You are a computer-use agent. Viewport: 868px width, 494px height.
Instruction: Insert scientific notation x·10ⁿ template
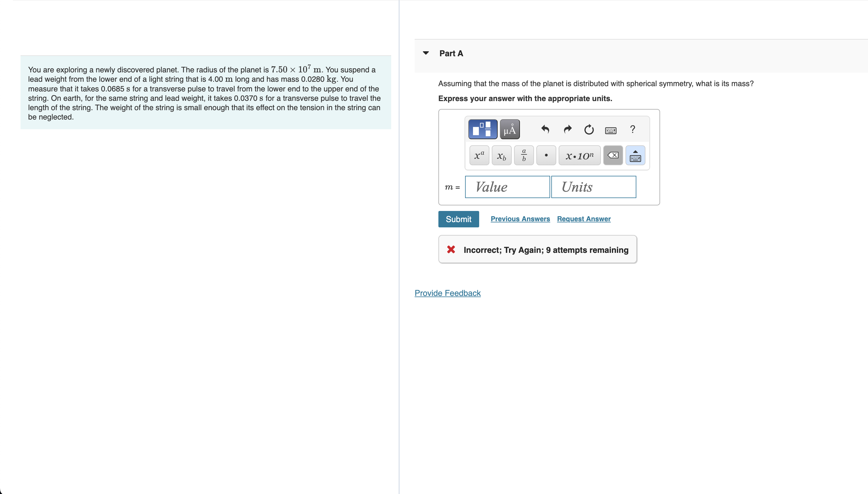point(579,155)
